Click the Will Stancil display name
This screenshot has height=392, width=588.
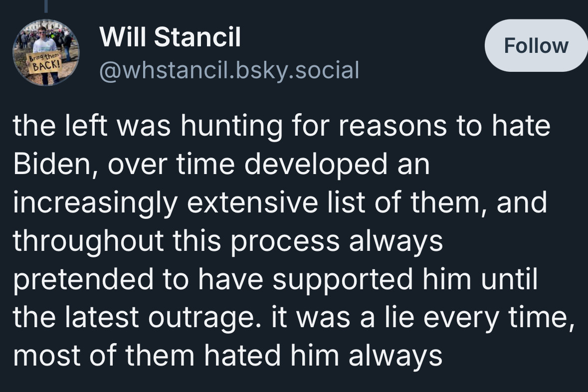[170, 37]
